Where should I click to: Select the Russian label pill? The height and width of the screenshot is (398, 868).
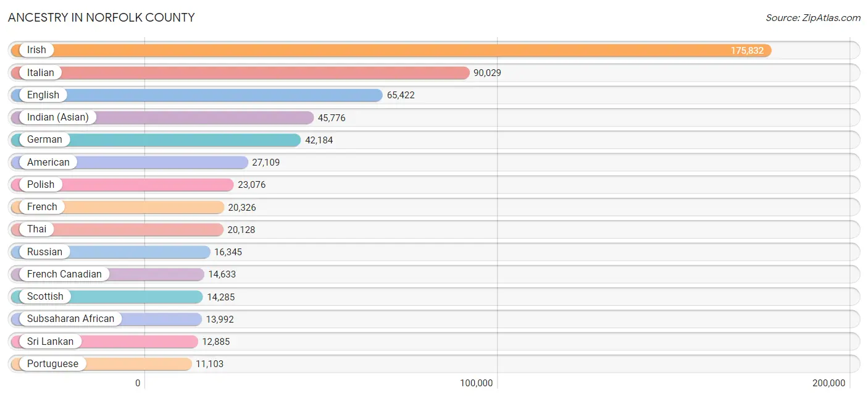(44, 252)
